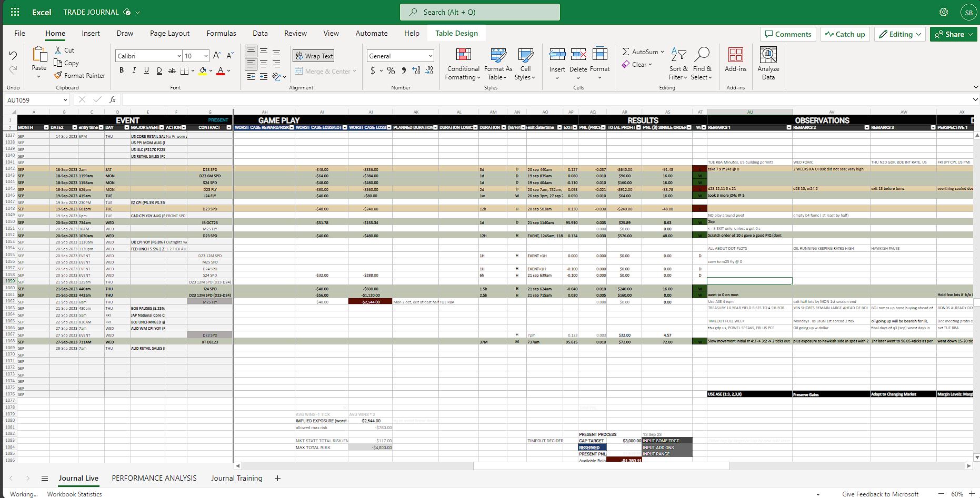Click zoom out minus button

[942, 494]
